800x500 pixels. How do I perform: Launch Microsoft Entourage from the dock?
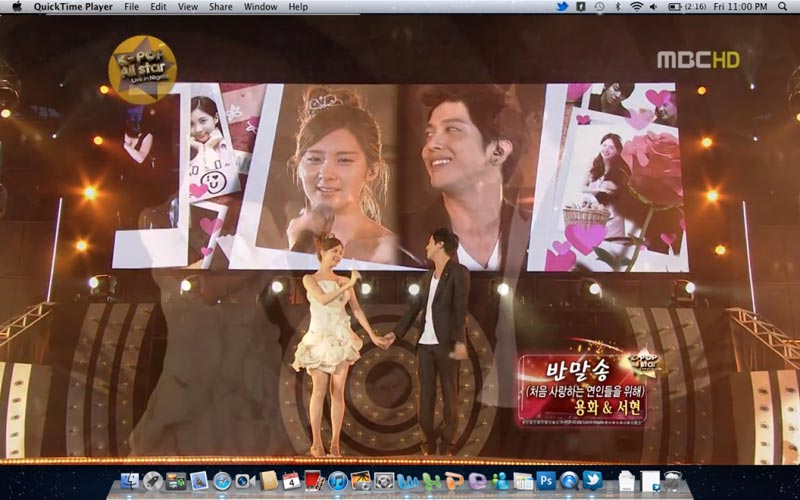click(x=478, y=481)
